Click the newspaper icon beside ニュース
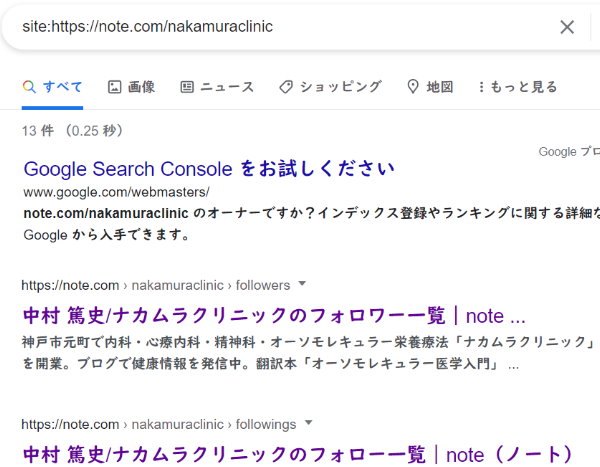The image size is (600, 467). click(187, 87)
